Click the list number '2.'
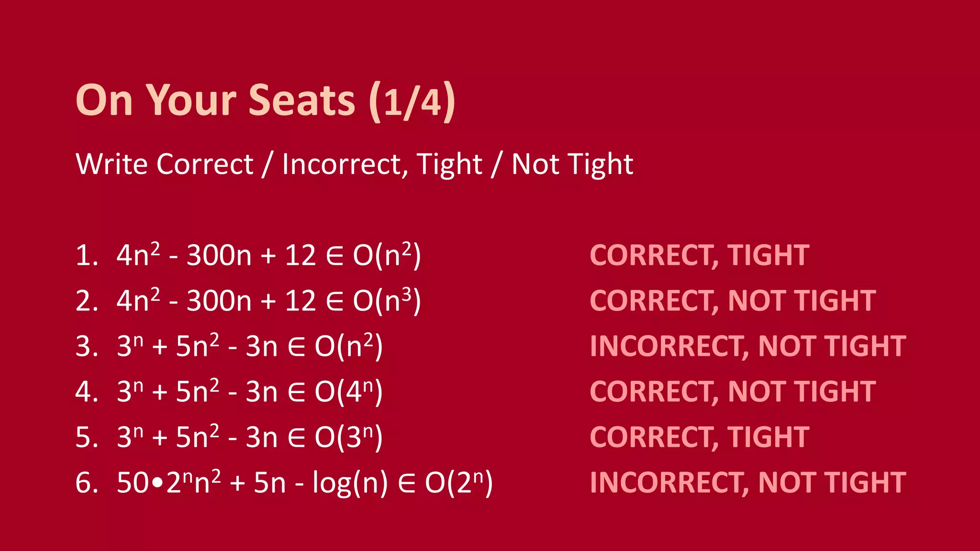The height and width of the screenshot is (551, 980). point(87,301)
